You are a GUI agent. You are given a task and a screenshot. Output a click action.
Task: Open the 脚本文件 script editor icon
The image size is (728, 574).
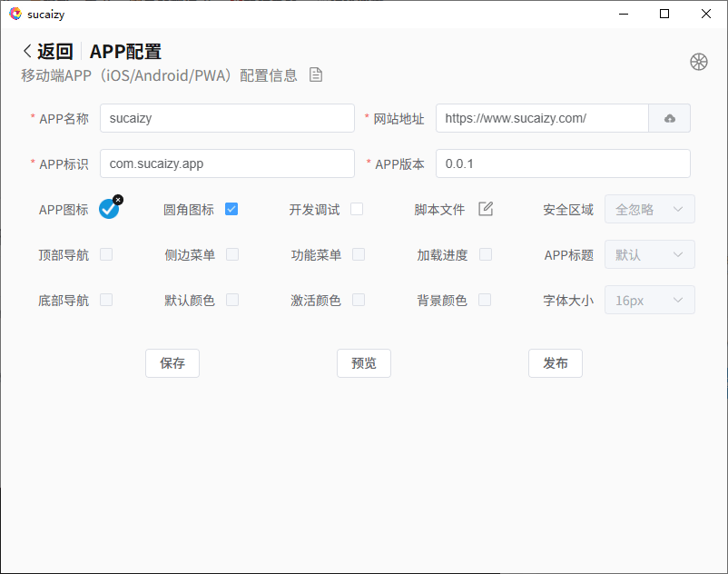point(486,209)
